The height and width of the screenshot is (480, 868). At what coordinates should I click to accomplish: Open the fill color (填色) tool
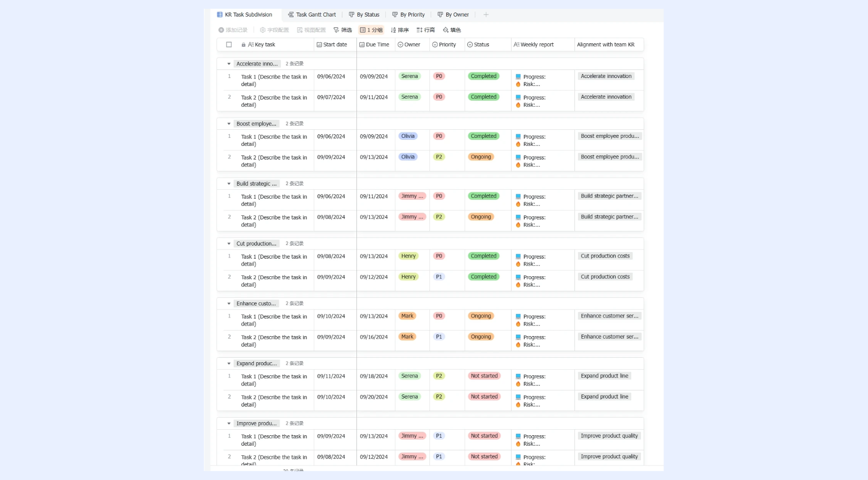[452, 30]
